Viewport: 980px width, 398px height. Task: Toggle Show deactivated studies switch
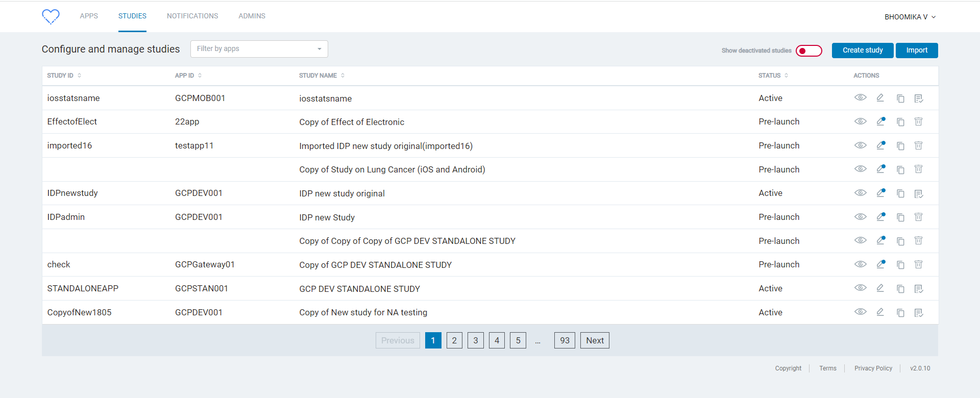point(809,51)
